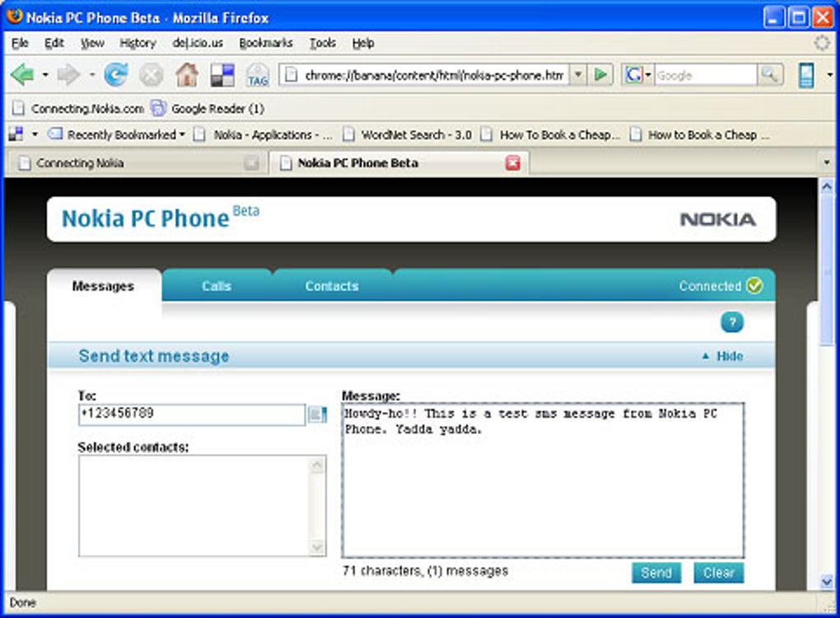
Task: Click Selected contacts scroll down arrow
Action: (x=317, y=547)
